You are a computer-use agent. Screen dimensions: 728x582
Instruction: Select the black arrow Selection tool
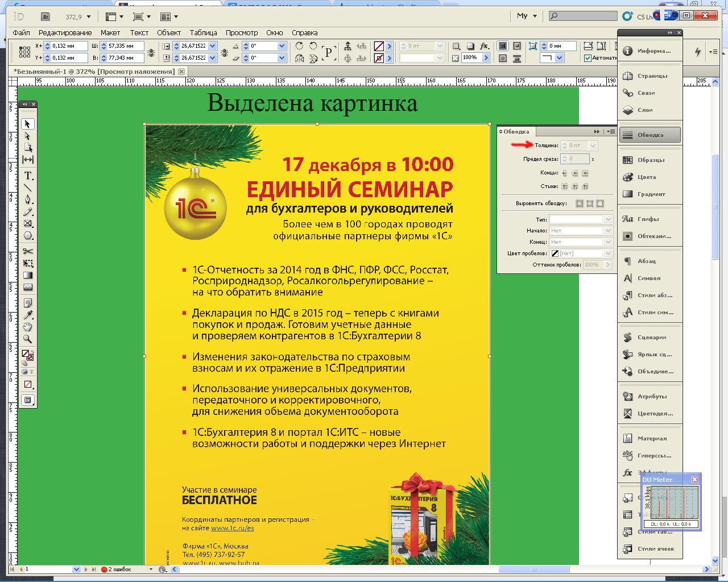click(x=27, y=124)
